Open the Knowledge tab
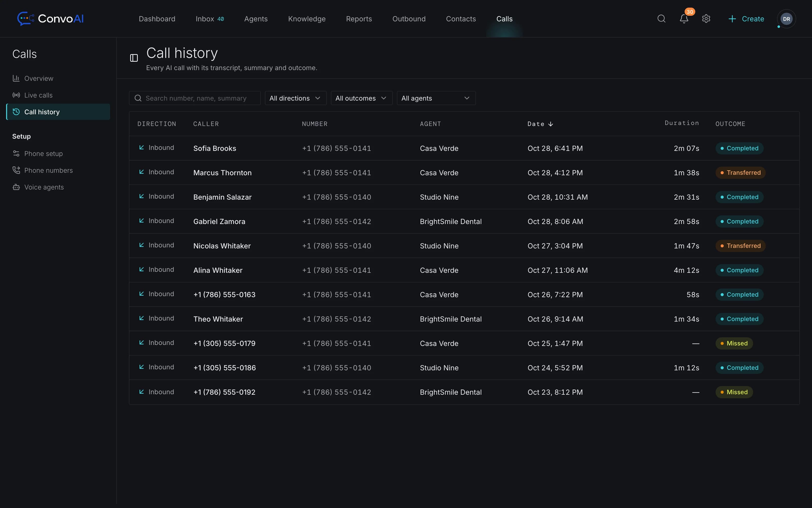Viewport: 812px width, 508px height. 307,19
